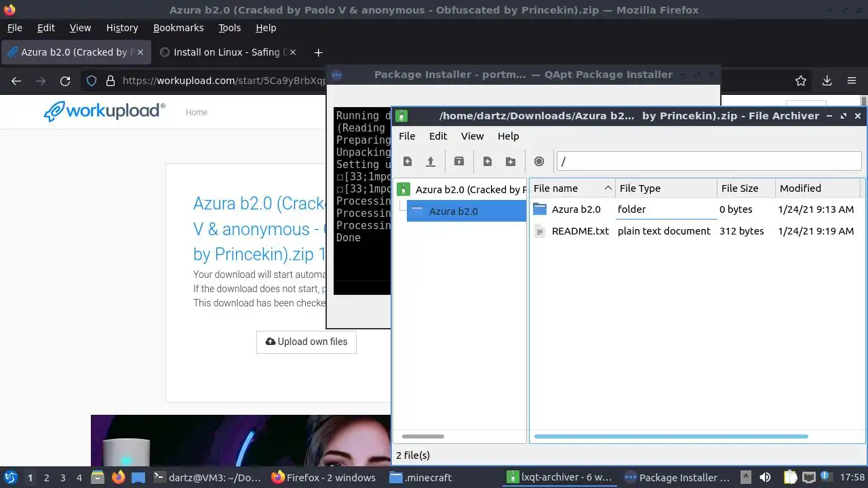Sort by Modified column header

pos(817,188)
